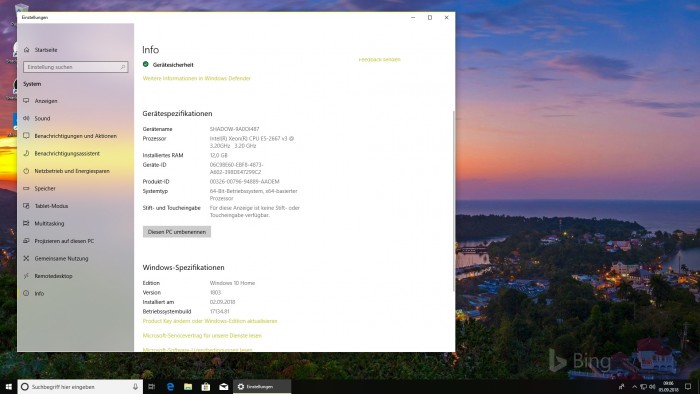Click the network tray icon
This screenshot has width=700, height=394.
pyautogui.click(x=643, y=387)
